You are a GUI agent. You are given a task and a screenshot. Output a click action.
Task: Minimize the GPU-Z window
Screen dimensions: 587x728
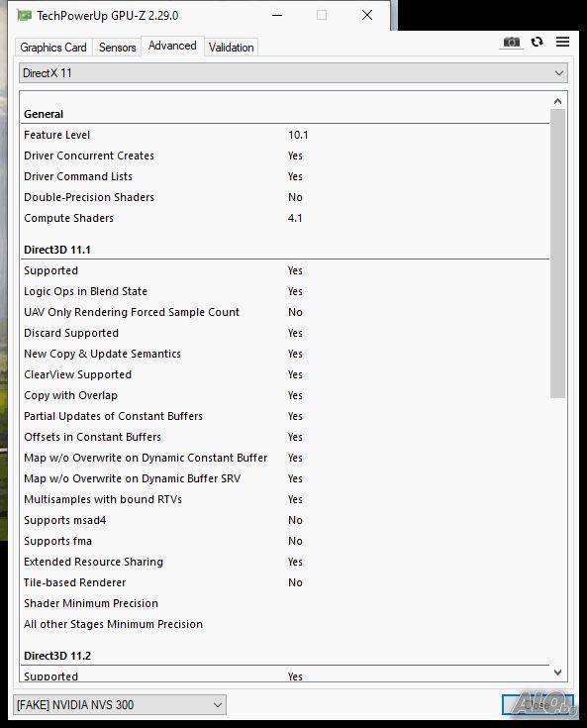(277, 15)
